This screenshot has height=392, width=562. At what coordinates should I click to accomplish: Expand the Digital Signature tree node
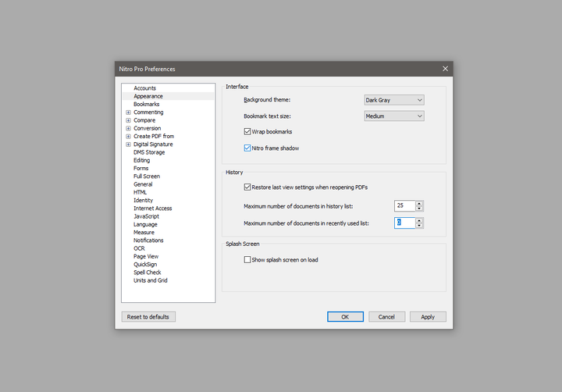click(128, 144)
